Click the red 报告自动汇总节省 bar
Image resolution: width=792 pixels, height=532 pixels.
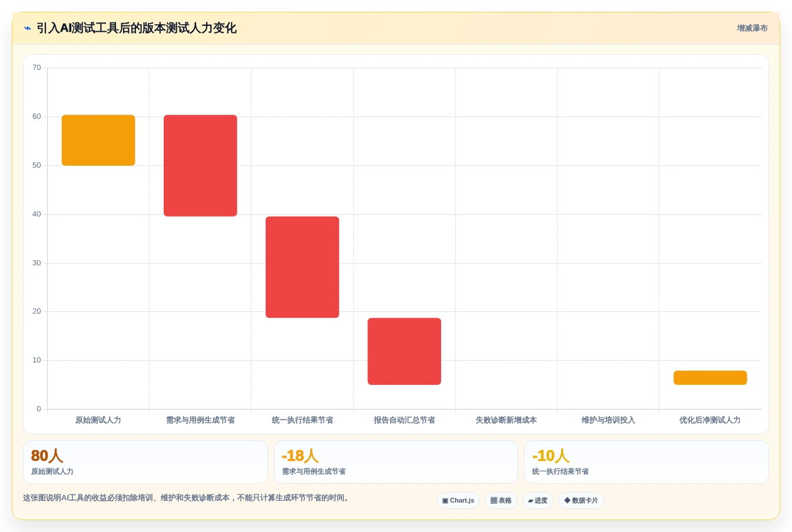(404, 351)
